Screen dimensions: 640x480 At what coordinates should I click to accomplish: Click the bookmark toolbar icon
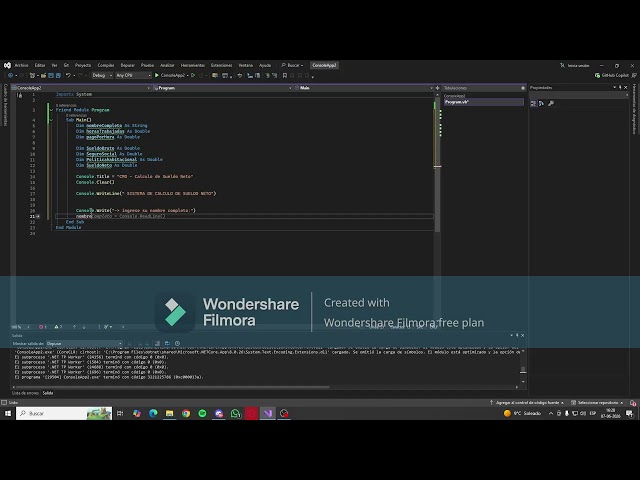coord(285,76)
